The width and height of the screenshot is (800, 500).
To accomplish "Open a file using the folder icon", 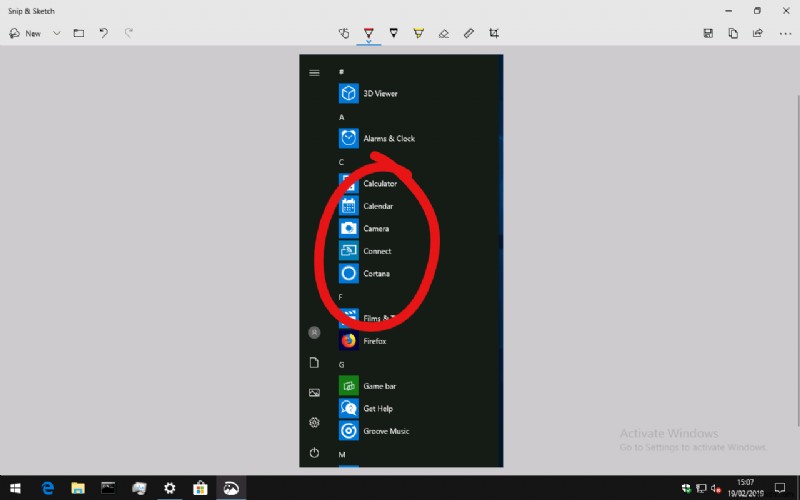I will point(79,33).
